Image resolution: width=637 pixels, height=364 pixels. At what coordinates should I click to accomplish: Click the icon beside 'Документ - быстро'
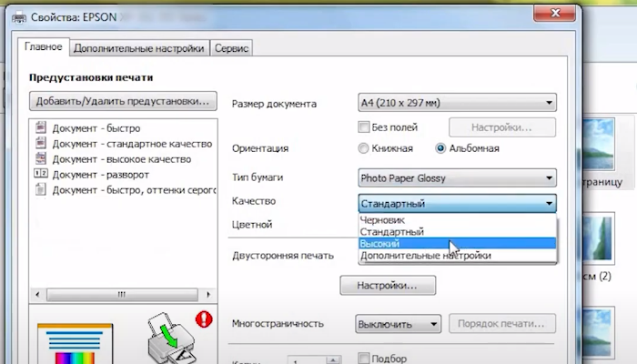point(41,127)
